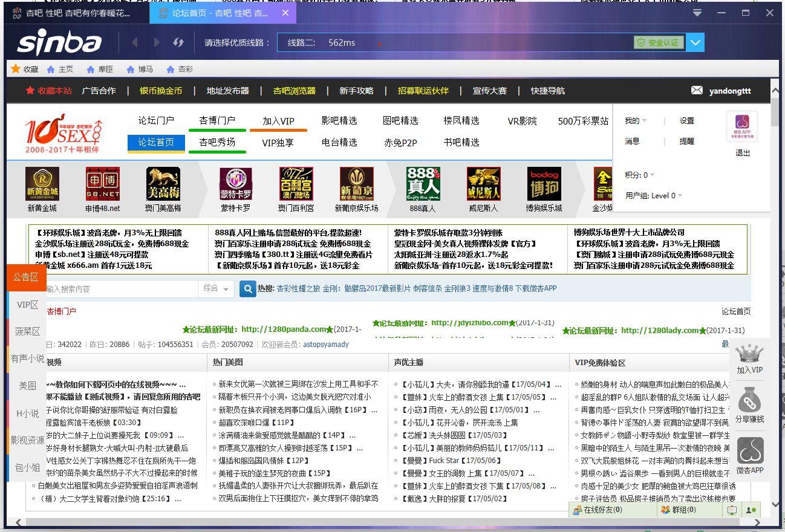785x532 pixels.
Task: Open the mail envelope icon beside yandongttt
Action: tap(697, 91)
